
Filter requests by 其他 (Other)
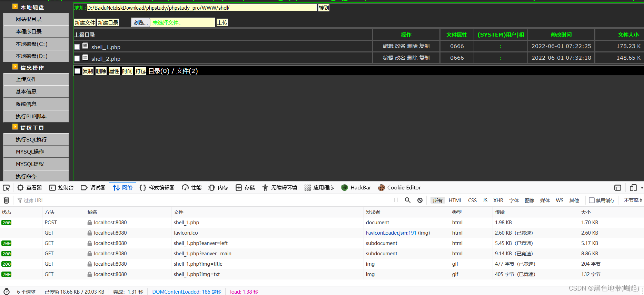574,200
